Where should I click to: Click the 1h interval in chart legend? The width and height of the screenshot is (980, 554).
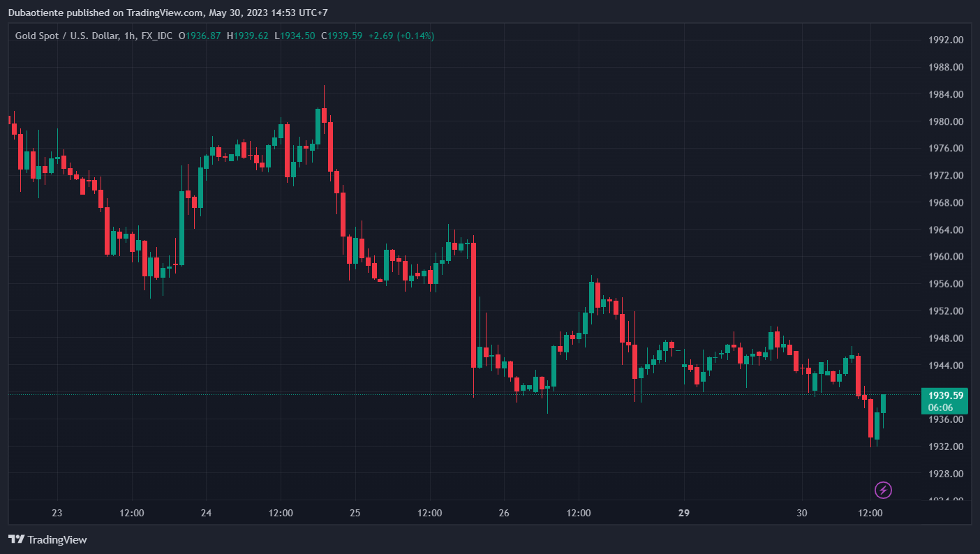click(129, 36)
